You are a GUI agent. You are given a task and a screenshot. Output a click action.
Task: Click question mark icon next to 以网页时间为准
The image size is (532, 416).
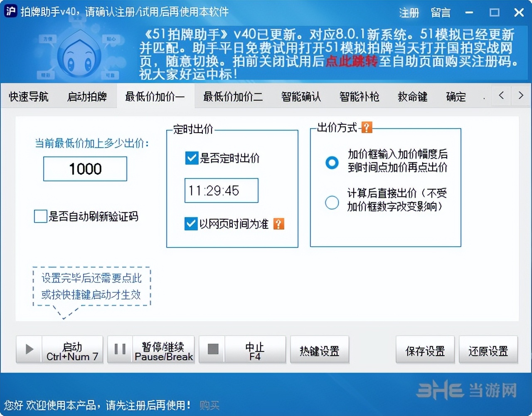[x=278, y=224]
